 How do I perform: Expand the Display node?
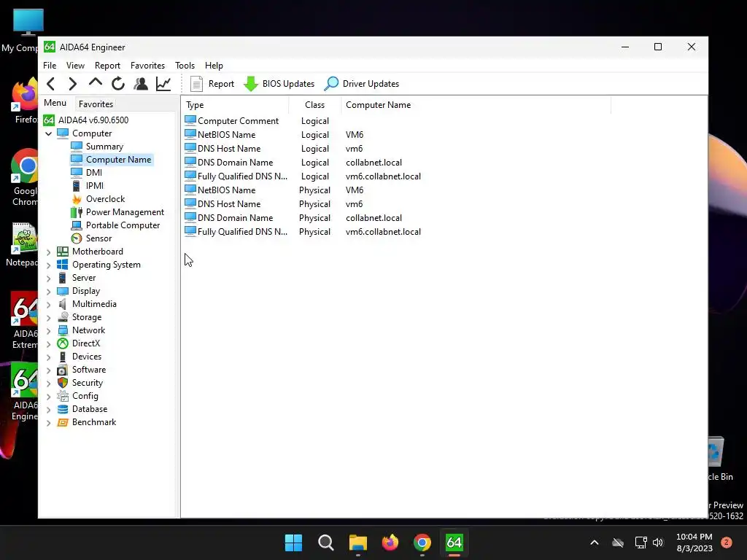(49, 292)
